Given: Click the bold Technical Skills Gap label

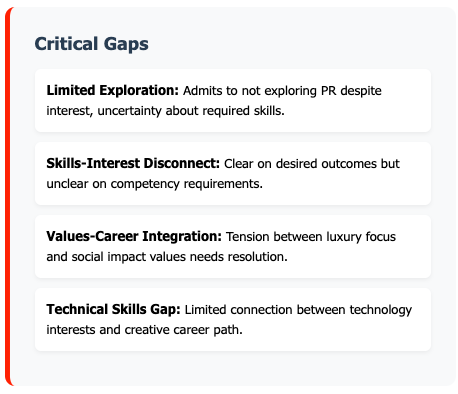Looking at the screenshot, I should click(113, 309).
